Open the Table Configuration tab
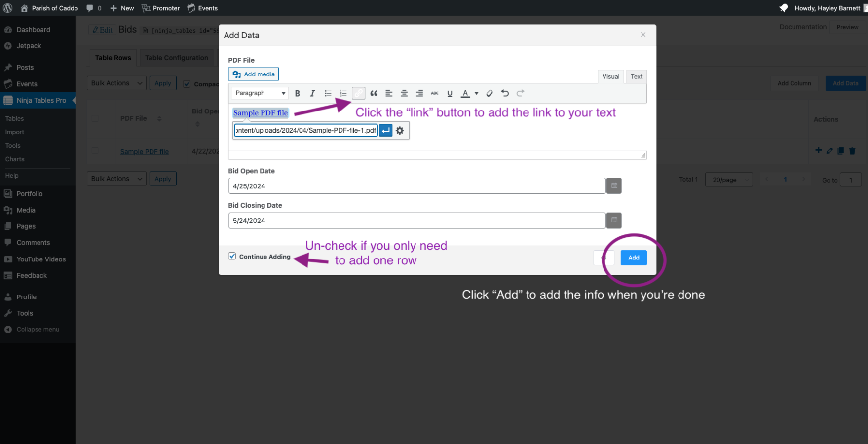 176,58
